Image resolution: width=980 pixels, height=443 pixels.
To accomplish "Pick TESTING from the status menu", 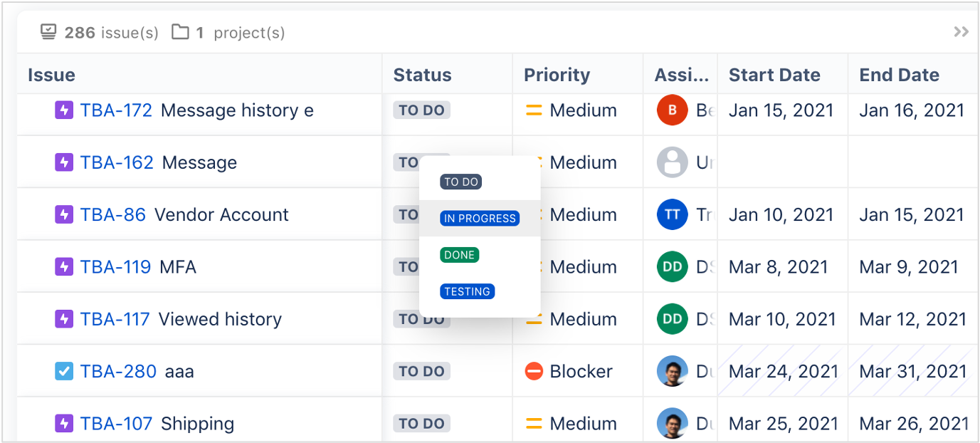I will tap(467, 291).
